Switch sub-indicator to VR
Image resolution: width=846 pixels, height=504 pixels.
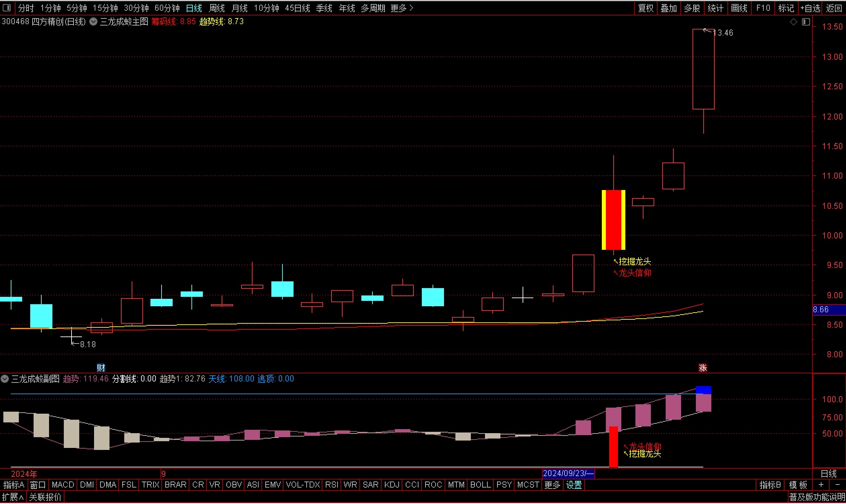(215, 486)
